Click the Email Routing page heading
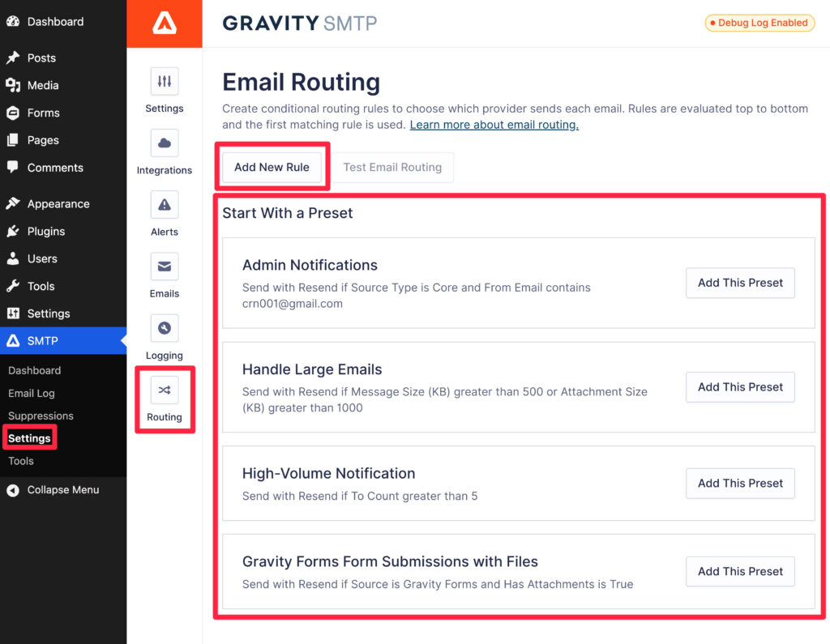The height and width of the screenshot is (644, 830). [302, 83]
